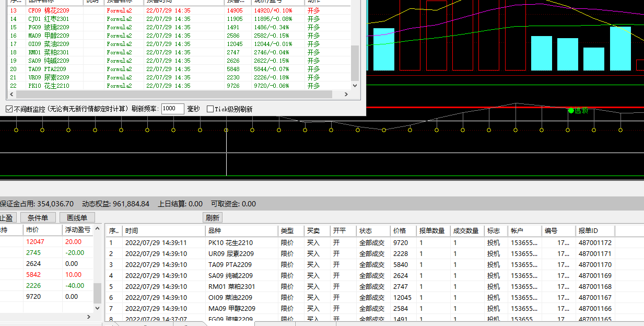The height and width of the screenshot is (326, 644).
Task: Select the CJ01 红枣2301 alert row
Action: click(179, 19)
